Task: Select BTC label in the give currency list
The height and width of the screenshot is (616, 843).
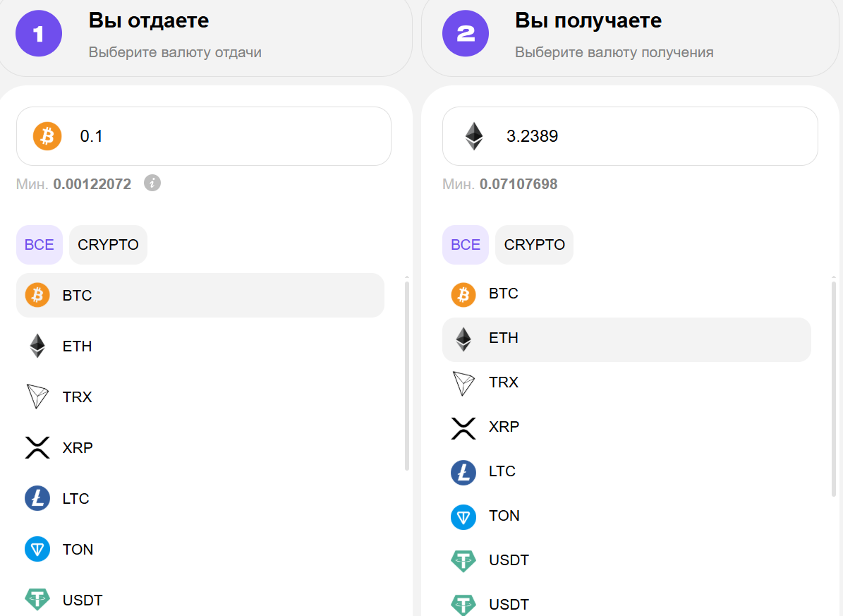Action: (77, 296)
